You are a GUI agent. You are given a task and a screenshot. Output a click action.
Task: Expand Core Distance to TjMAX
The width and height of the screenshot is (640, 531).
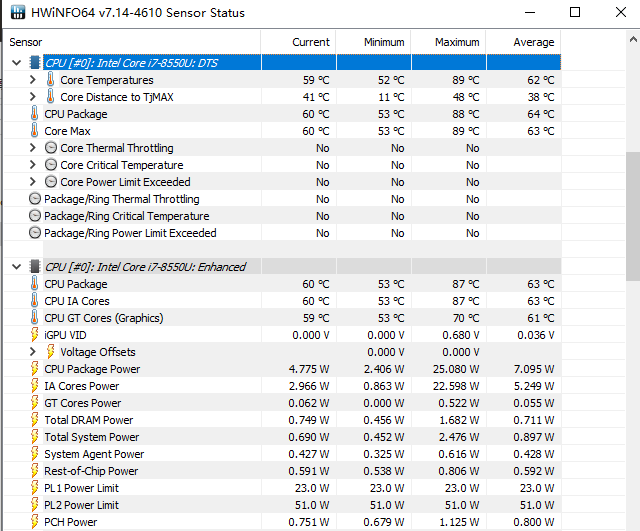click(x=33, y=97)
